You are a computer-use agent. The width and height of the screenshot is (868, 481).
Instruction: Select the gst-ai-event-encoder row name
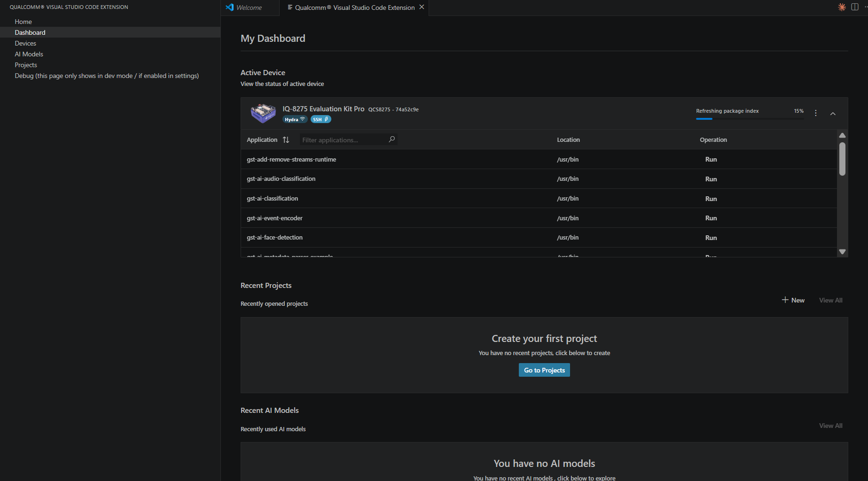point(274,218)
